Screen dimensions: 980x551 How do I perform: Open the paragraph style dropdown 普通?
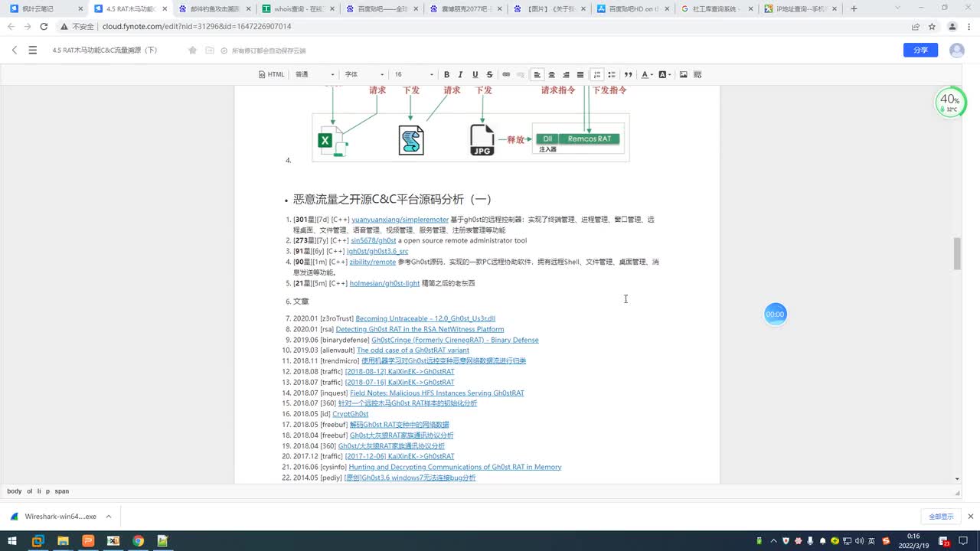click(315, 74)
